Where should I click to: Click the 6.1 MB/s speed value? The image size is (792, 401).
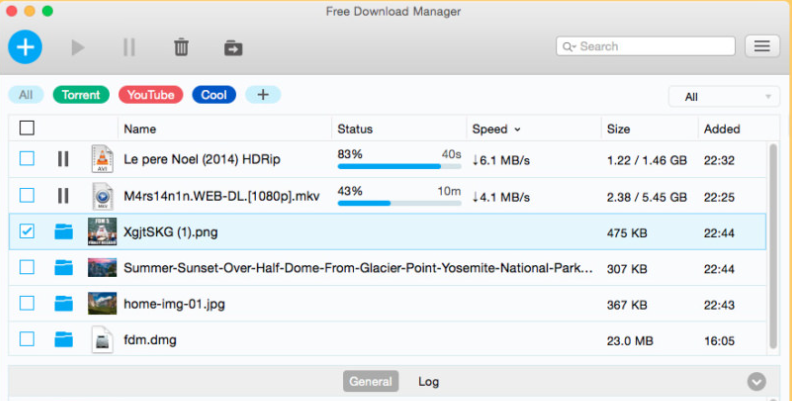(501, 160)
